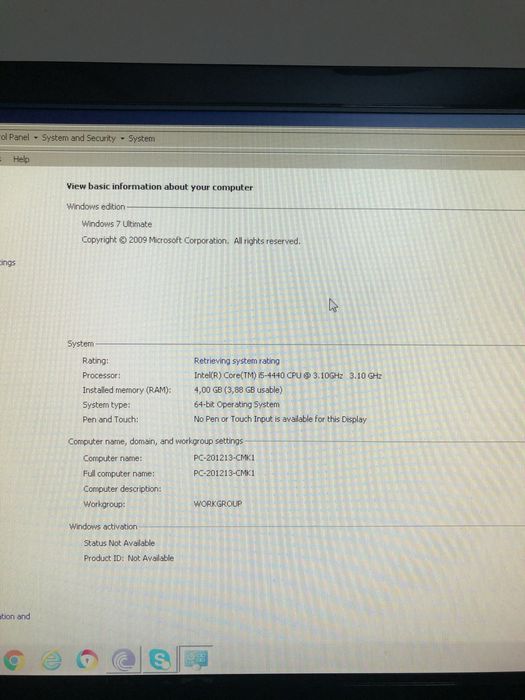
Task: Click the Processor: label
Action: [101, 375]
